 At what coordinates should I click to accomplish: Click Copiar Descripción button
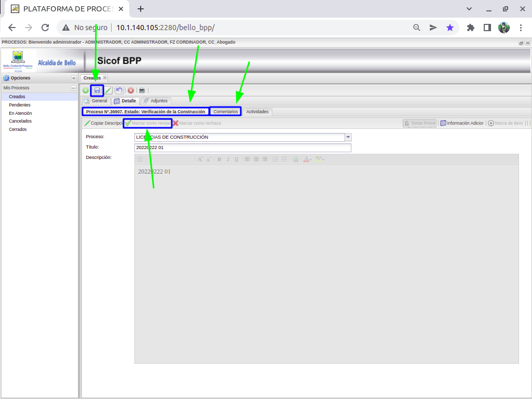(103, 123)
